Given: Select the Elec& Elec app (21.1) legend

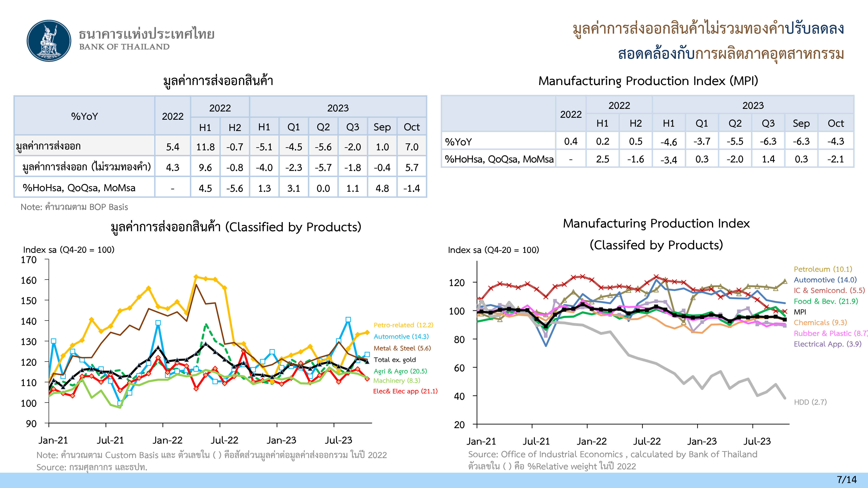Looking at the screenshot, I should 405,391.
